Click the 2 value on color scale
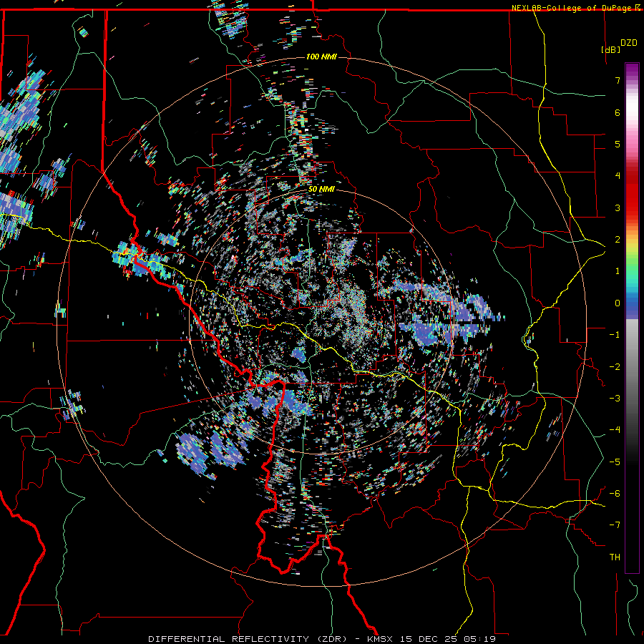The height and width of the screenshot is (644, 644). 618,240
